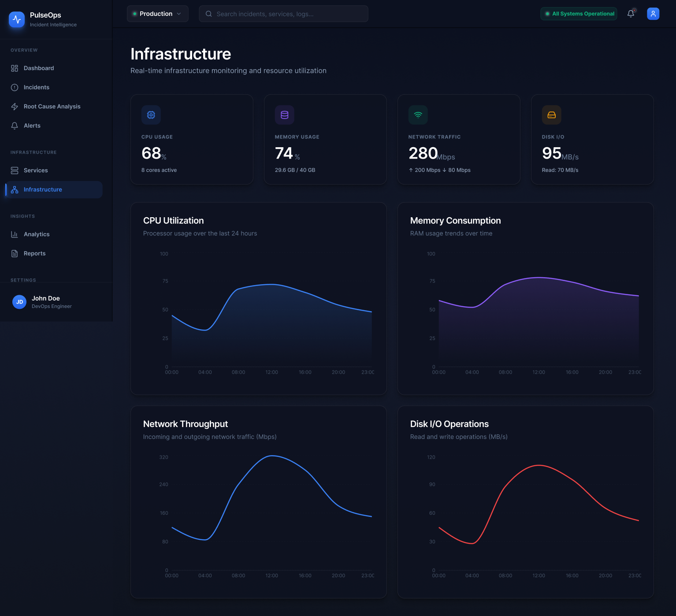Click the JD avatar for John Doe
Screen dimensions: 676x616
pyautogui.click(x=19, y=302)
